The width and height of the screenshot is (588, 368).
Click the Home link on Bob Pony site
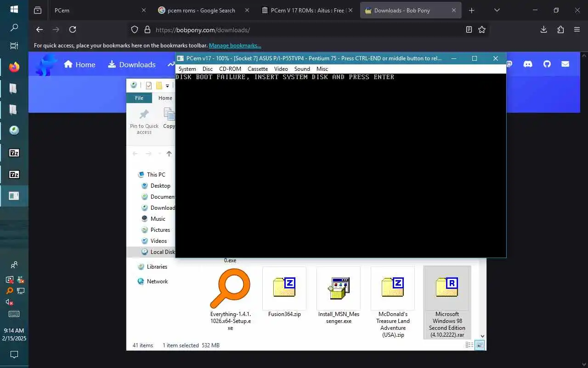(x=79, y=64)
